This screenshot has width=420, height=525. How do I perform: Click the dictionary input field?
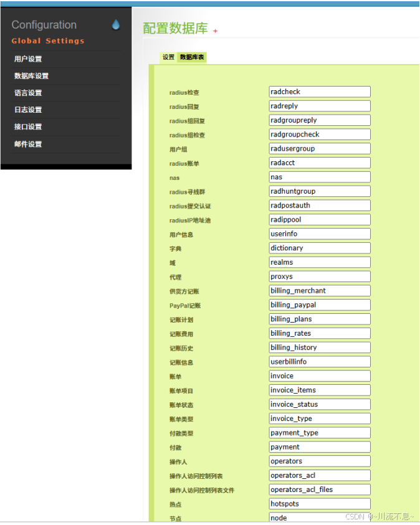pyautogui.click(x=320, y=248)
